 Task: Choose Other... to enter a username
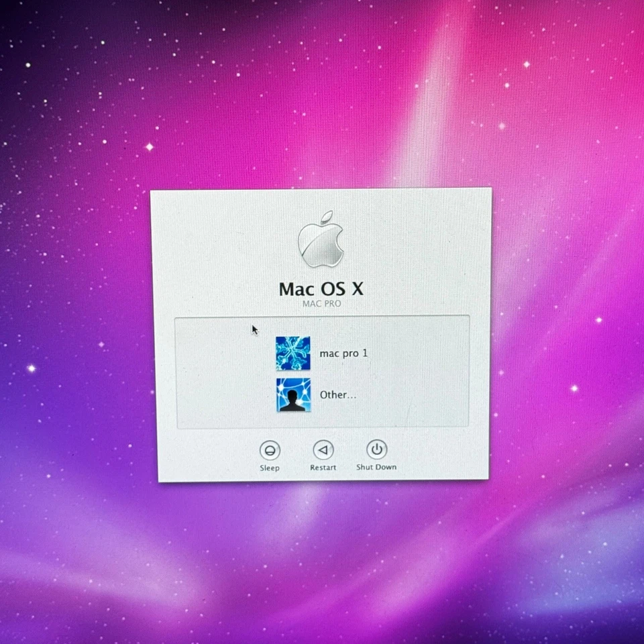(337, 395)
